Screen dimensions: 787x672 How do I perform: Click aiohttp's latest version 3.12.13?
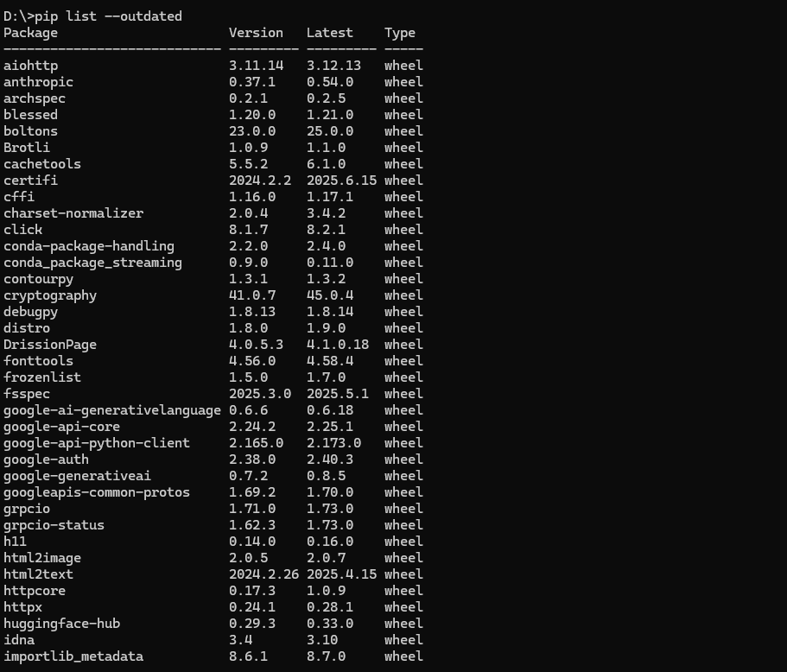[333, 66]
